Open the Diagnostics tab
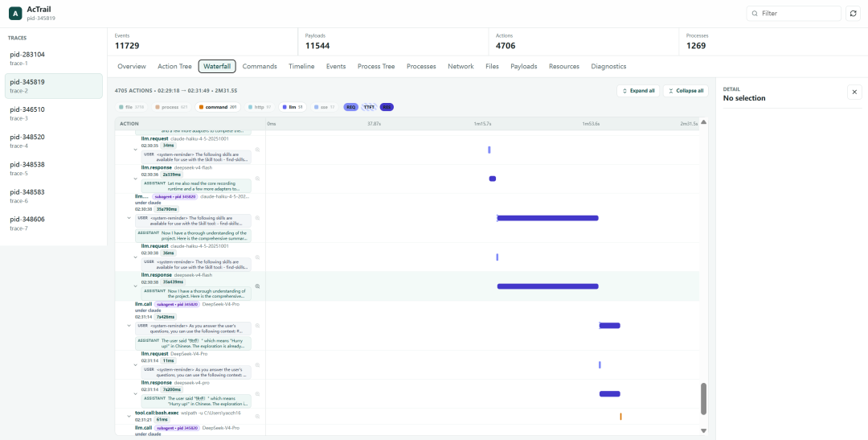This screenshot has height=440, width=868. (608, 67)
